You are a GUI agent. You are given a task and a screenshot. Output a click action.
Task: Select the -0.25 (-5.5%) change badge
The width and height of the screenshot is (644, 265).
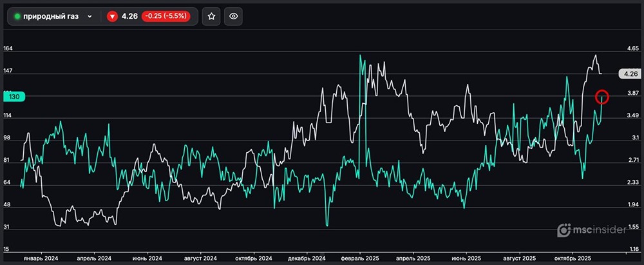166,17
